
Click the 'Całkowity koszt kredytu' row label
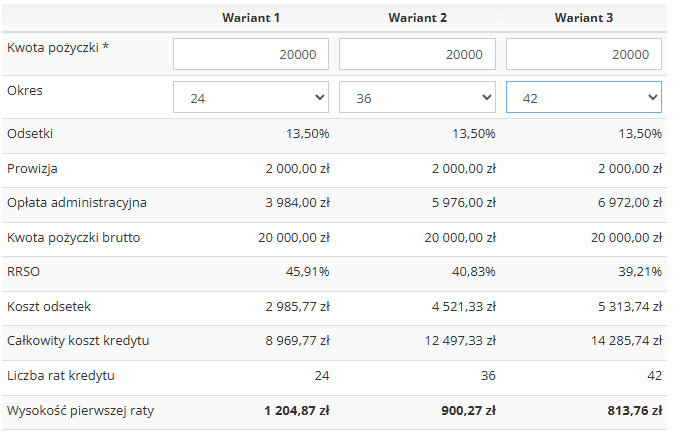coord(78,340)
